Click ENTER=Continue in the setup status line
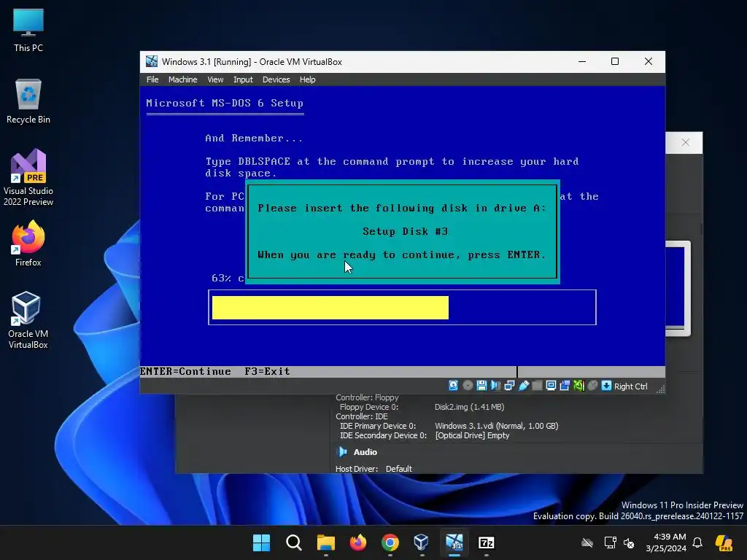This screenshot has width=747, height=560. [185, 371]
